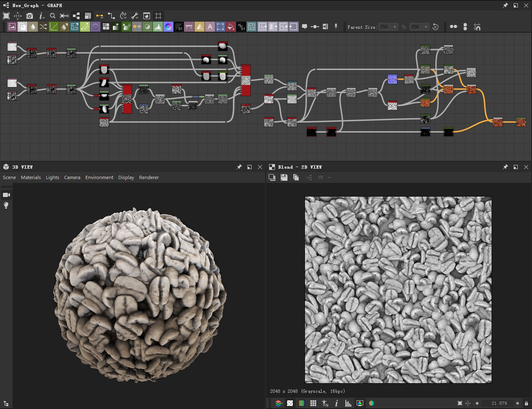Screen dimensions: 532x409
Task: Take a screenshot with the camera icon
Action: [x=29, y=16]
